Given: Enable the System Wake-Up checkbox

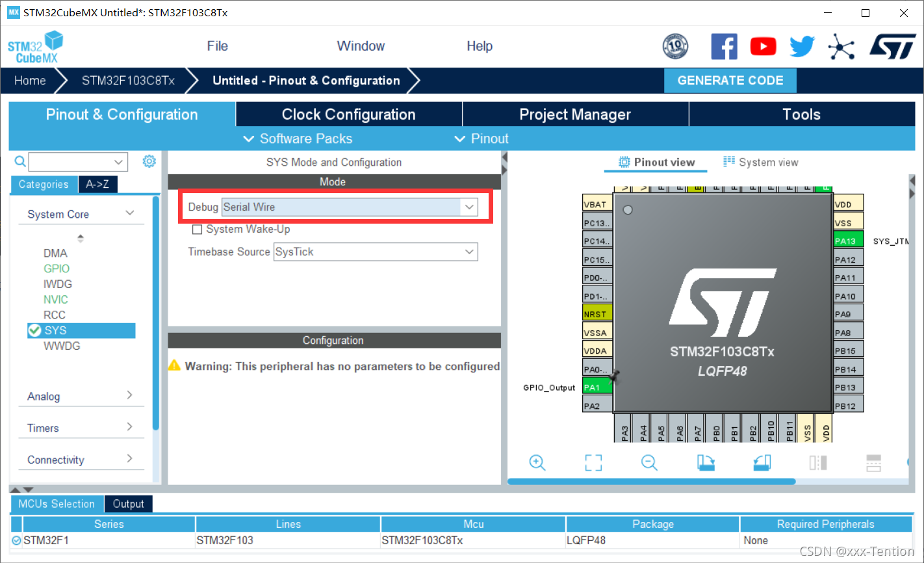Looking at the screenshot, I should coord(198,229).
